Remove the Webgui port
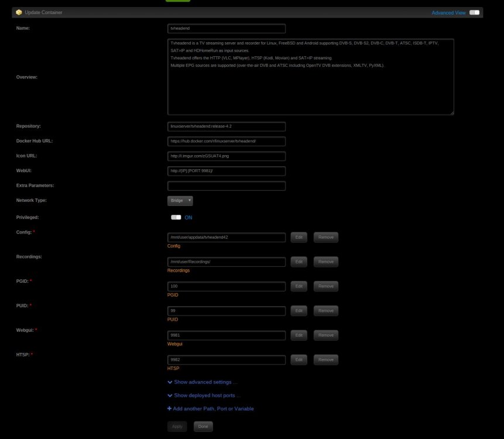This screenshot has width=504, height=439. 326,335
